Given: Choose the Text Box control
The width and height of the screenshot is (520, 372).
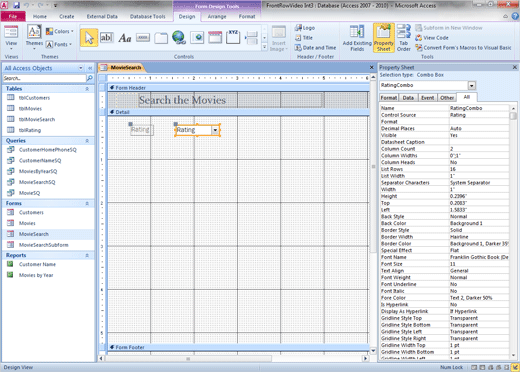Looking at the screenshot, I should tap(106, 38).
